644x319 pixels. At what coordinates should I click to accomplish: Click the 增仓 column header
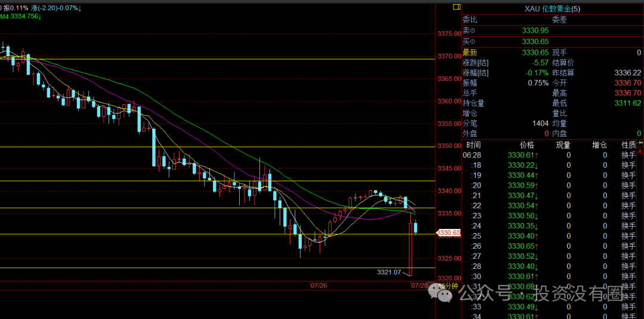point(600,145)
